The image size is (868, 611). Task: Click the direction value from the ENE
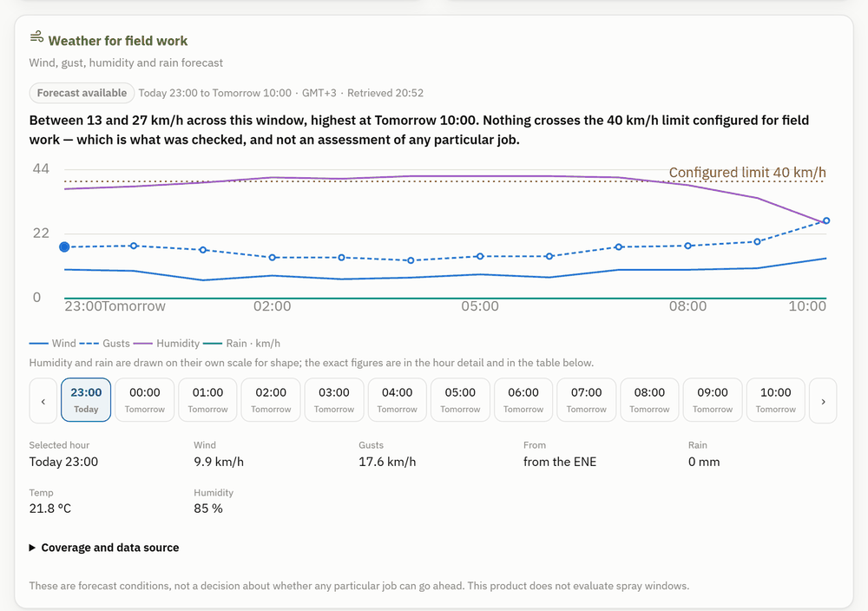(x=560, y=462)
